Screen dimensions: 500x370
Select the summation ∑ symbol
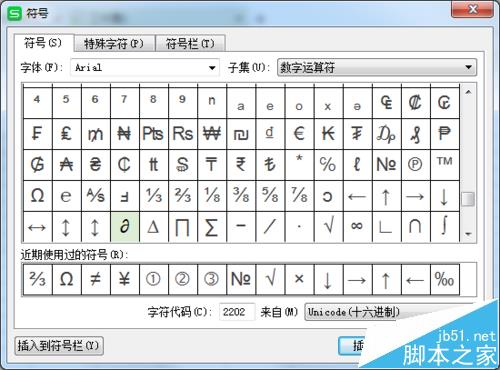[212, 227]
